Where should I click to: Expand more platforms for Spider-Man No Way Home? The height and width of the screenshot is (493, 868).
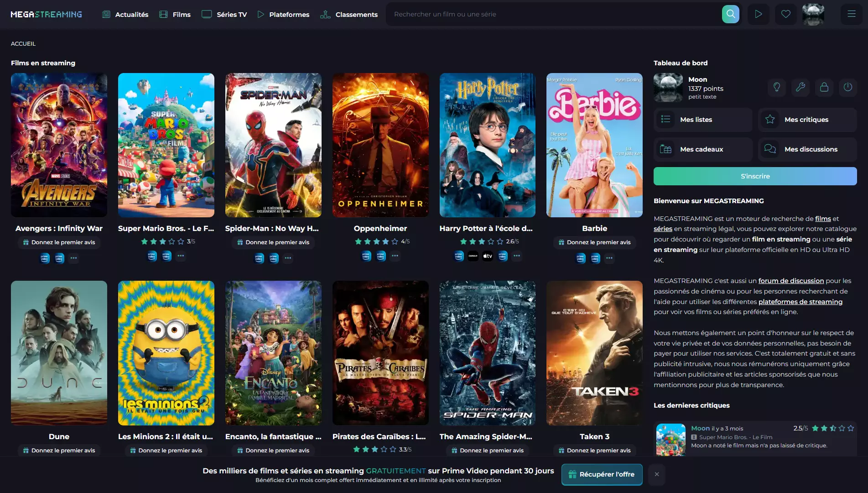(x=288, y=258)
